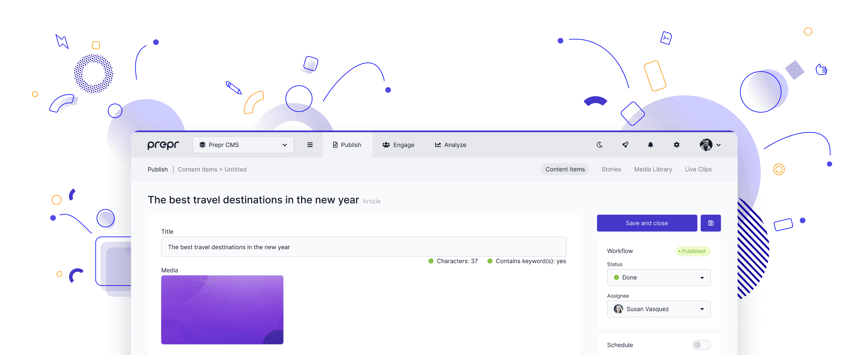Viewport: 868px width, 355px height.
Task: Click Content Items breadcrumb link
Action: [x=198, y=169]
